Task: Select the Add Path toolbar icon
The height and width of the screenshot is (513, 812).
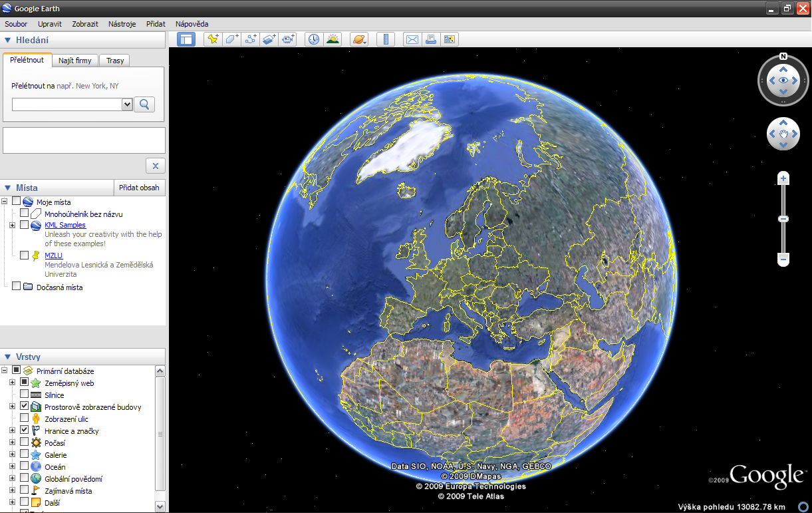Action: click(x=250, y=39)
